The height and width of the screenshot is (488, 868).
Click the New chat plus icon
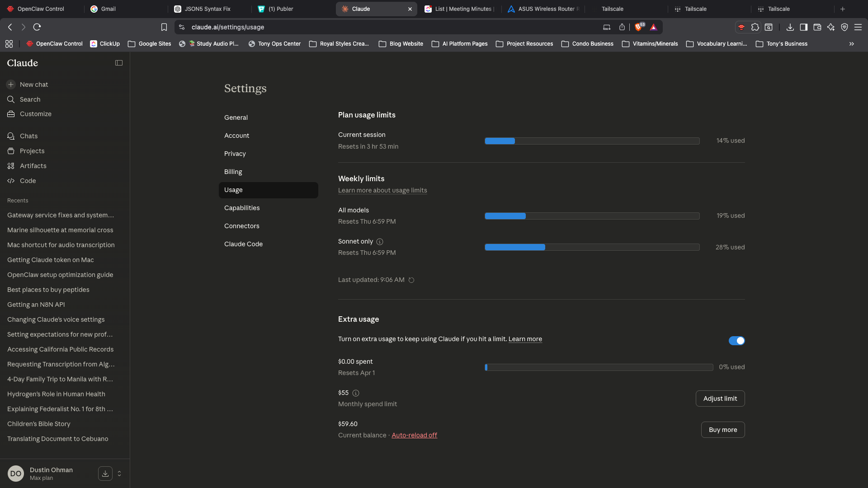click(x=11, y=84)
